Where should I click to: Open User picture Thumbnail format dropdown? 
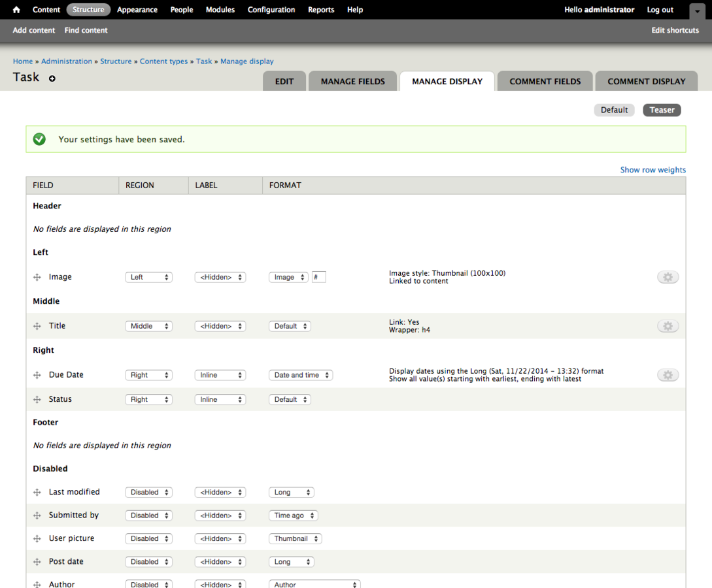pos(295,538)
